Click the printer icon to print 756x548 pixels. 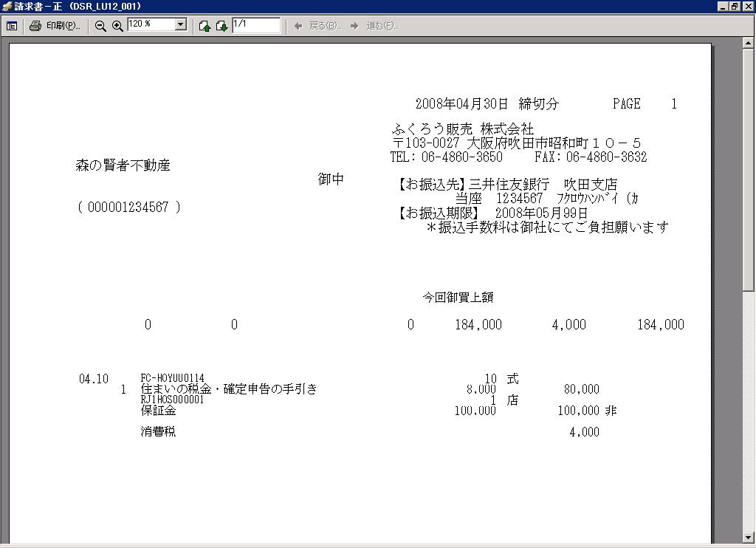point(35,26)
